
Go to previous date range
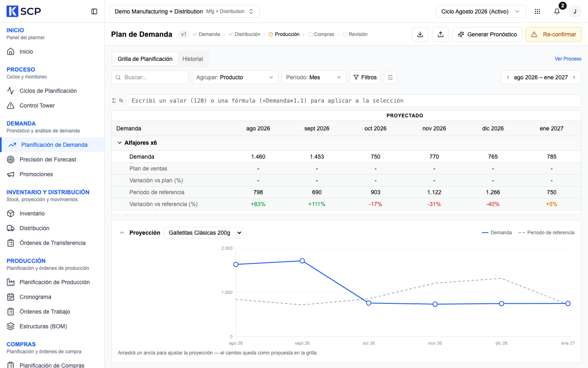coord(508,77)
